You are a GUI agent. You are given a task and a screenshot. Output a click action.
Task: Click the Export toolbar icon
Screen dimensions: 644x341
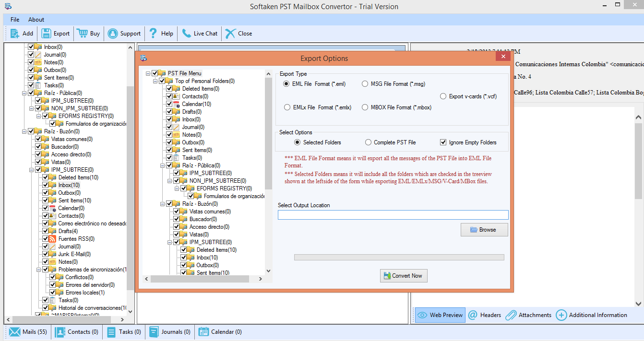(x=46, y=34)
